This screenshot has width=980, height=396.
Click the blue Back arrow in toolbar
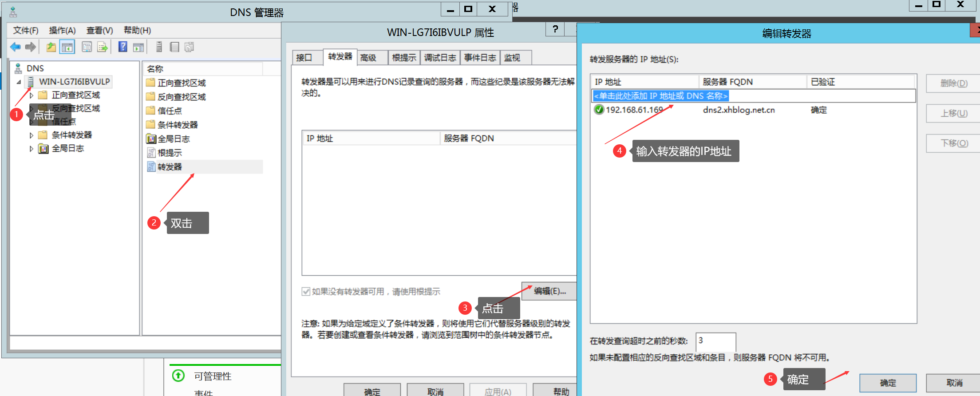pos(16,47)
